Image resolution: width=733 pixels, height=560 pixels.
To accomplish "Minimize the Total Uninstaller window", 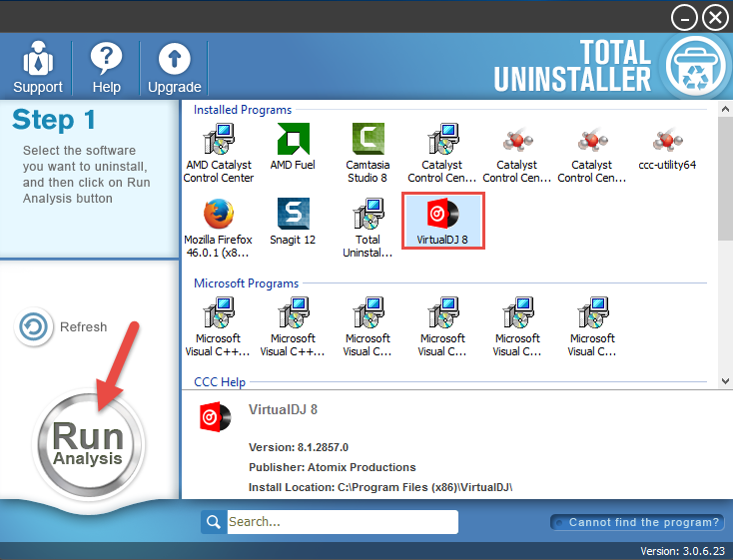I will 684,18.
